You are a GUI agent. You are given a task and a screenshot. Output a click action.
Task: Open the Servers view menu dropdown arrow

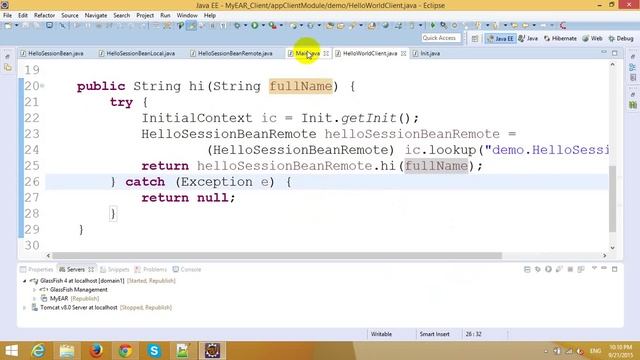pos(594,269)
